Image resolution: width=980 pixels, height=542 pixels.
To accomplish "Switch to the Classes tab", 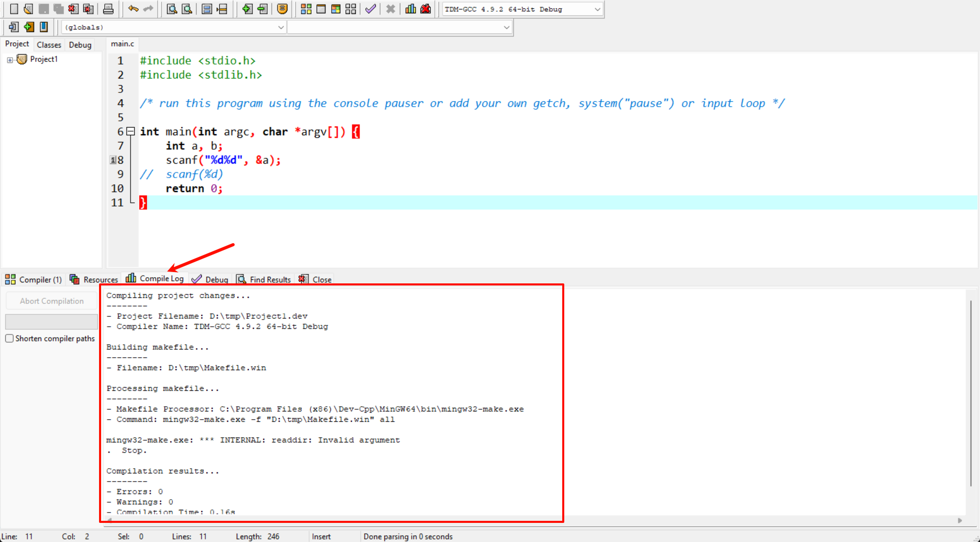I will (x=49, y=45).
